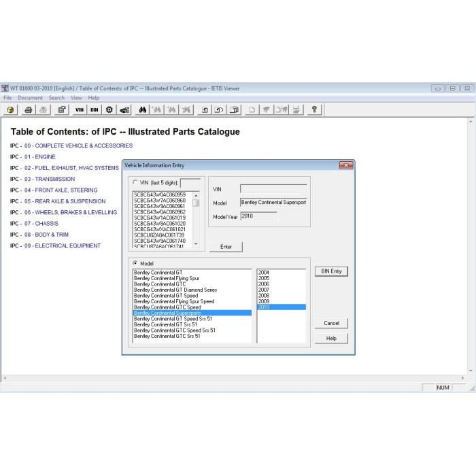This screenshot has width=476, height=476.
Task: Open the File menu
Action: point(7,98)
